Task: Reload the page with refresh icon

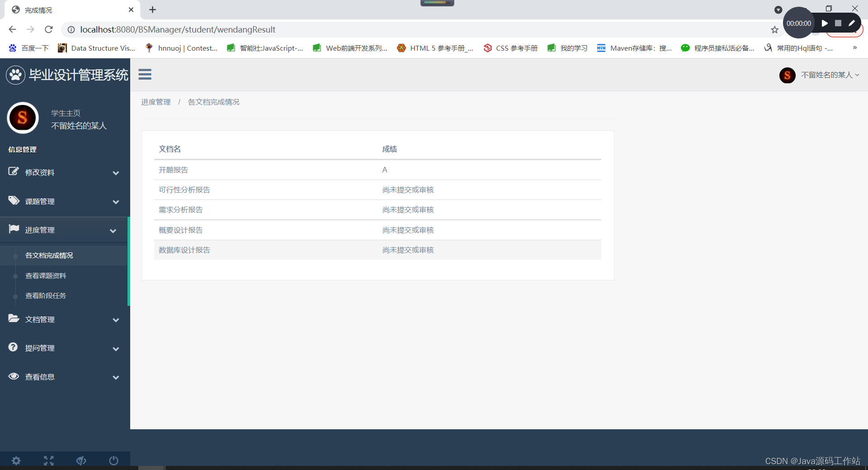Action: coord(49,29)
